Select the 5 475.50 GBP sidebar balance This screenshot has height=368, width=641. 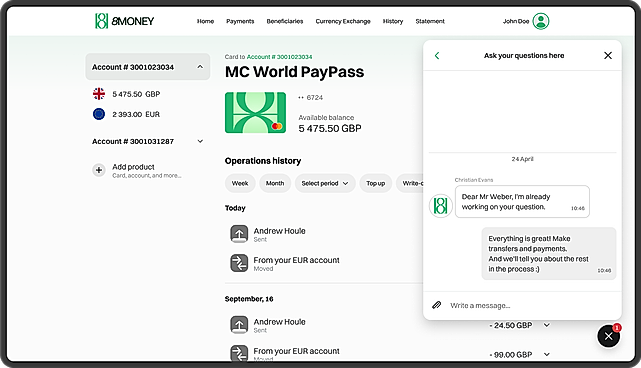click(x=136, y=94)
